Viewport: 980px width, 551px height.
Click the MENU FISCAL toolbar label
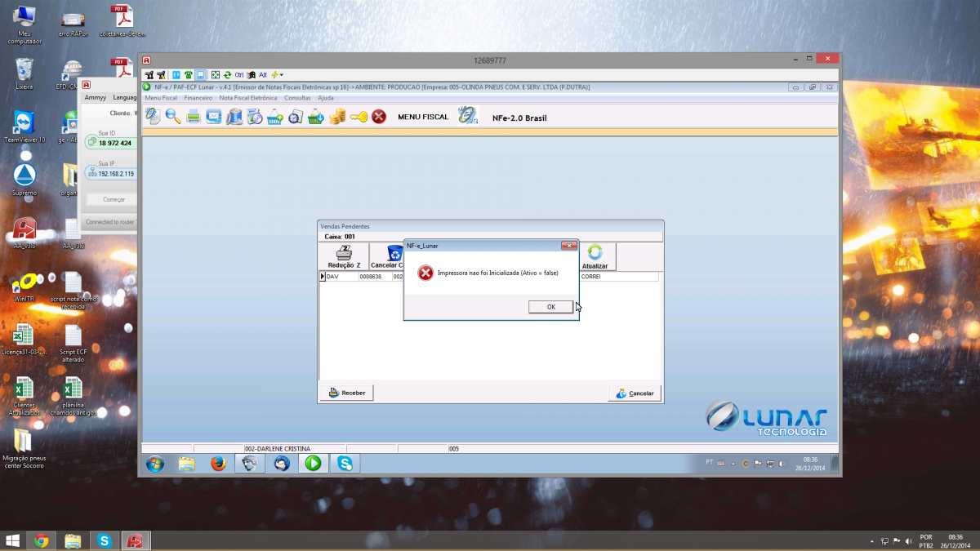[423, 117]
